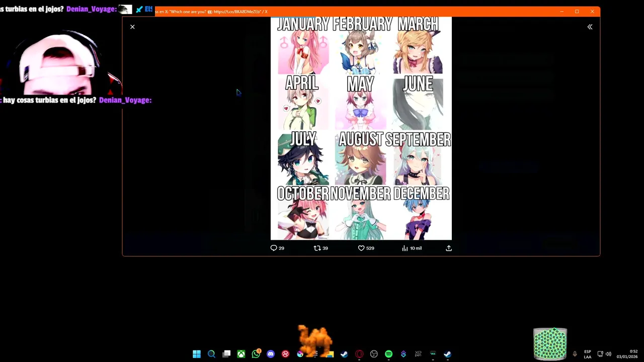Open the color wheel app icon
644x362 pixels.
tap(300, 354)
